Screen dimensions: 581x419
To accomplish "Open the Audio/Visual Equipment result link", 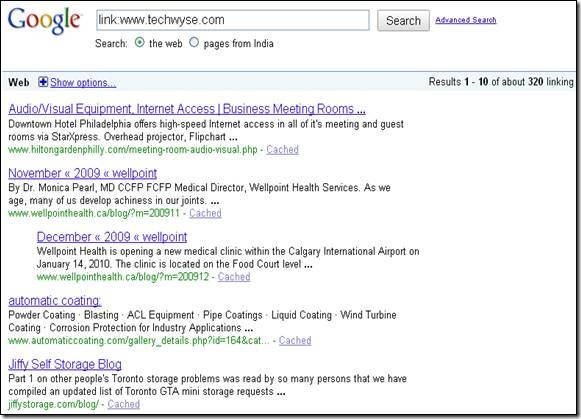I will (x=187, y=109).
